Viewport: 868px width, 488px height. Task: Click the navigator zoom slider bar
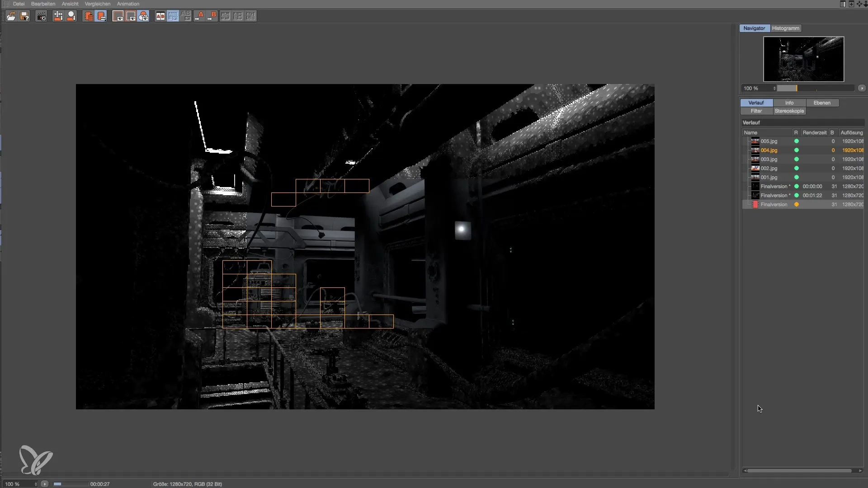coord(816,89)
